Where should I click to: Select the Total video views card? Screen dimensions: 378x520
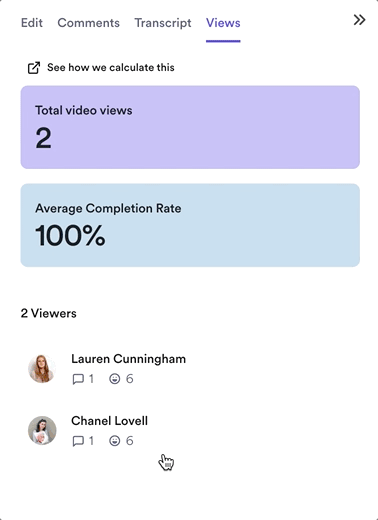(190, 127)
